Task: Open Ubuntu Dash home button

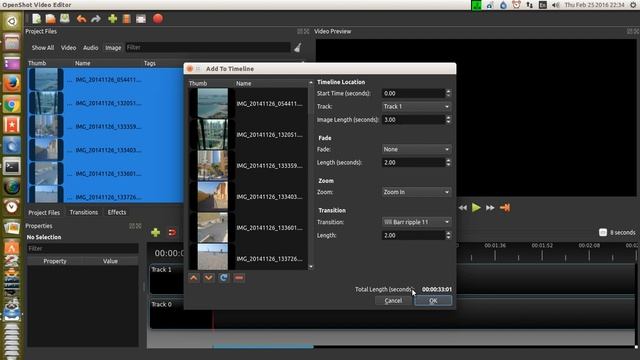Action: click(x=12, y=21)
